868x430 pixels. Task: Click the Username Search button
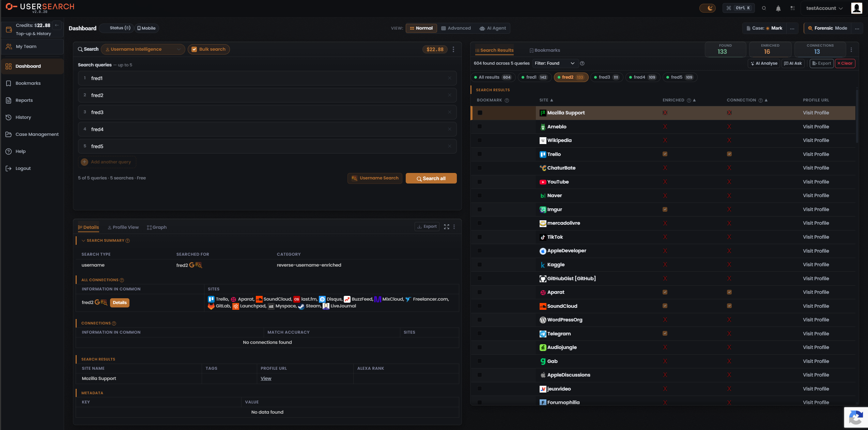(x=375, y=178)
